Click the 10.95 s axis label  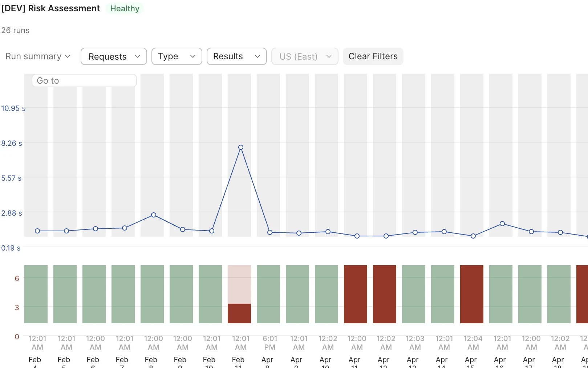click(x=13, y=108)
